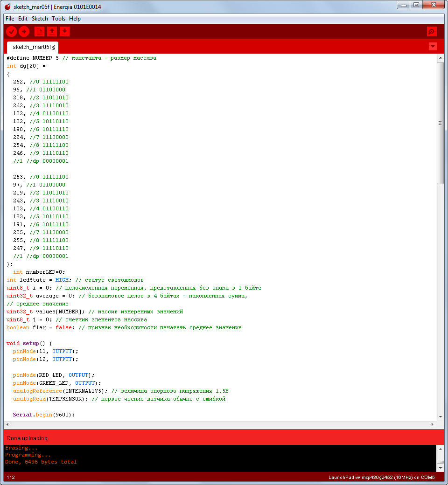The height and width of the screenshot is (485, 448).
Task: Open the Edit menu
Action: (23, 19)
